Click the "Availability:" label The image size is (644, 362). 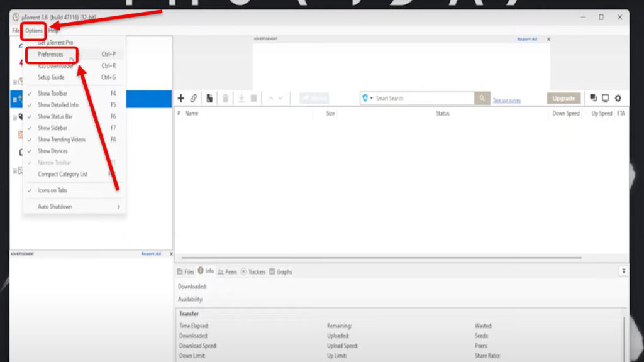(x=191, y=299)
